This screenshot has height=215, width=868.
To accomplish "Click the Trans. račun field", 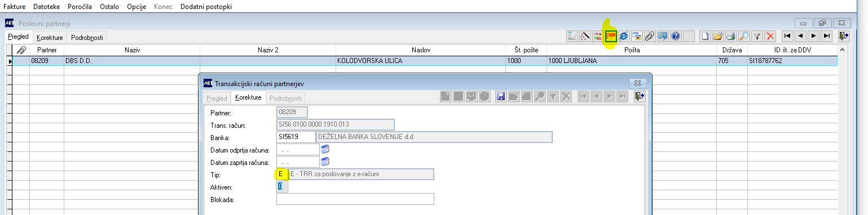I will coord(336,124).
